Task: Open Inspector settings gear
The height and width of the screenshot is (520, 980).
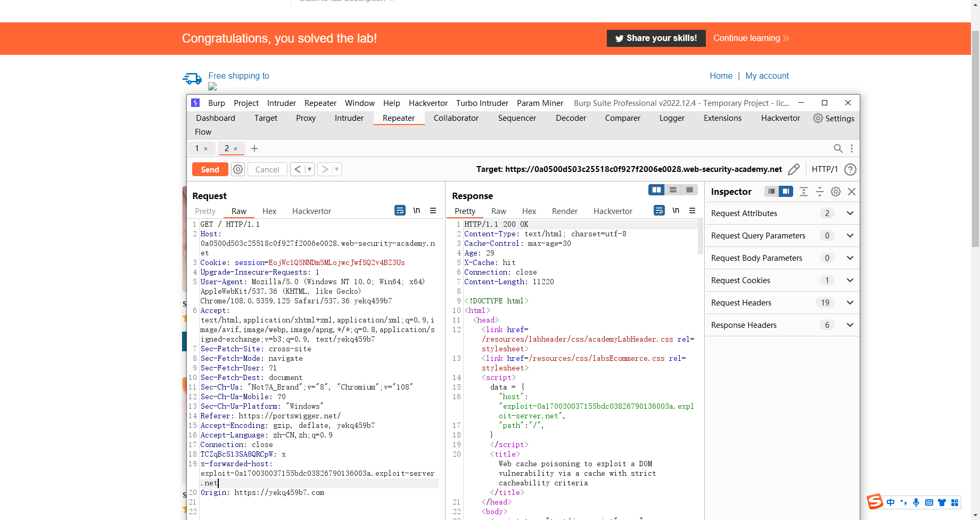Action: 836,192
